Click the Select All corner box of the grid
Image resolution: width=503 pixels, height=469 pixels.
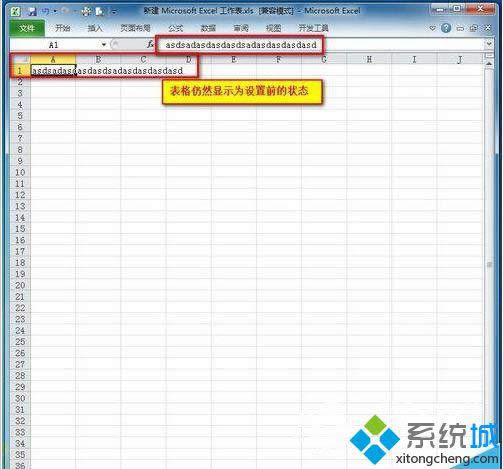[20, 60]
